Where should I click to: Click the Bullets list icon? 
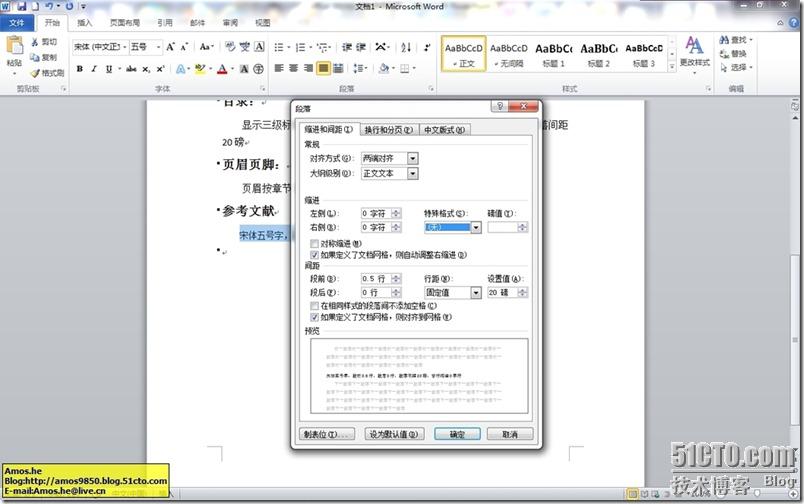coord(279,47)
